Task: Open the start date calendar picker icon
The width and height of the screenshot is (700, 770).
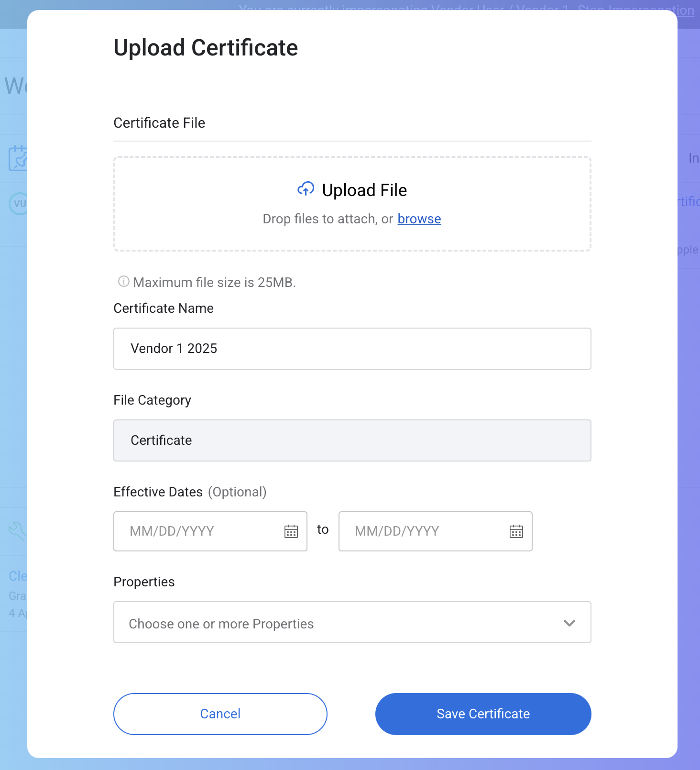Action: click(x=291, y=531)
